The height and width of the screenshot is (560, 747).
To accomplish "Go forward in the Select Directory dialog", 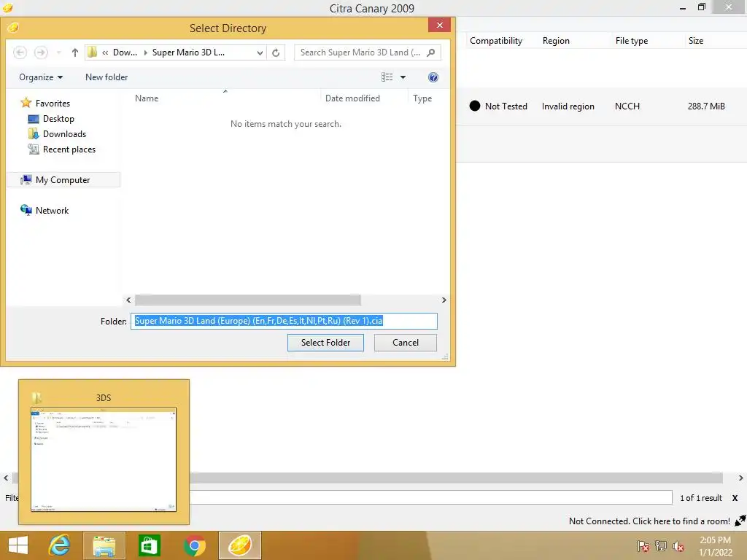I will [x=41, y=52].
